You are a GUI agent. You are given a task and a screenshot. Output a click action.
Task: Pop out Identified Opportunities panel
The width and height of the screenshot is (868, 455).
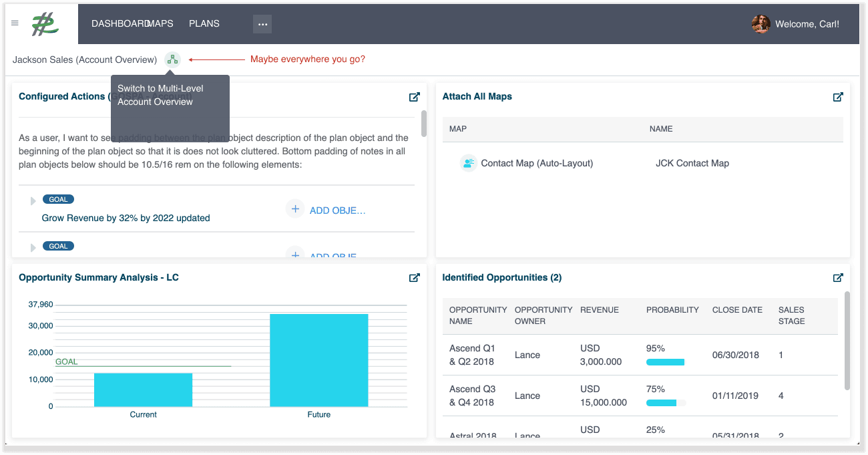[x=838, y=277]
